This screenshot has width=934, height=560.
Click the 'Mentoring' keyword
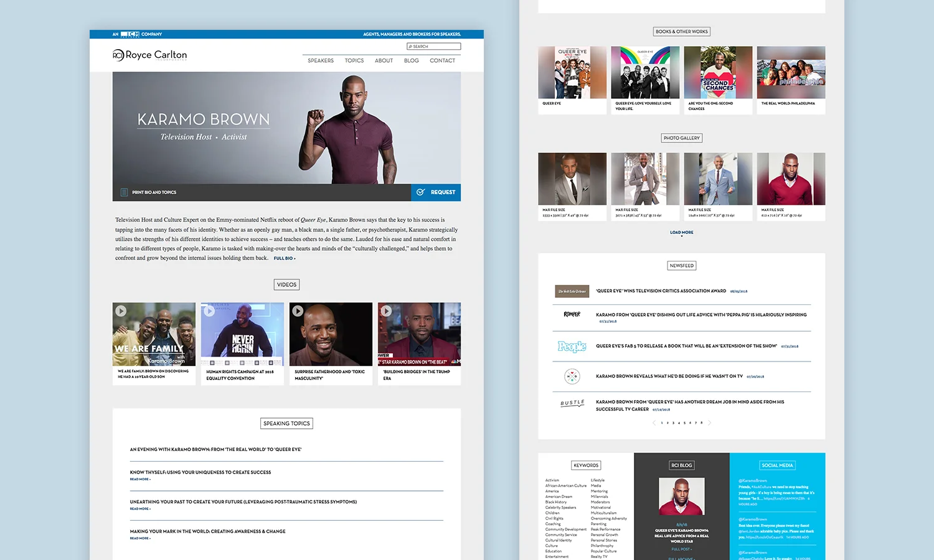click(x=599, y=492)
